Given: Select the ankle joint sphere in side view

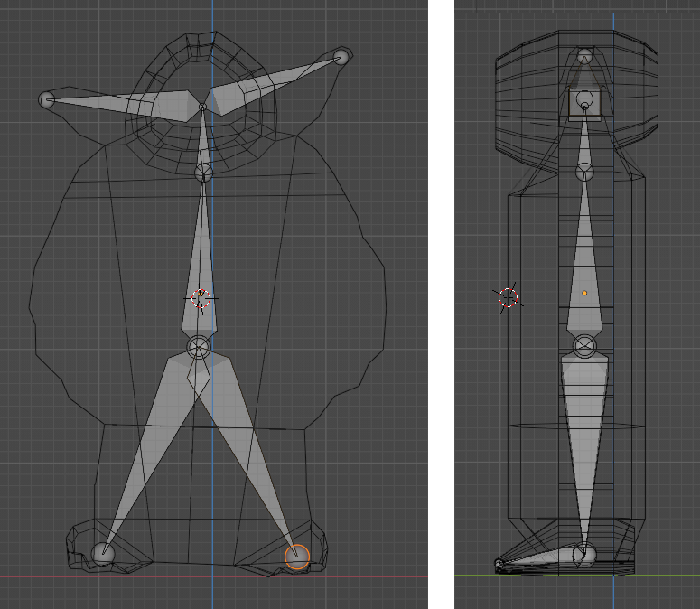Looking at the screenshot, I should pos(584,553).
